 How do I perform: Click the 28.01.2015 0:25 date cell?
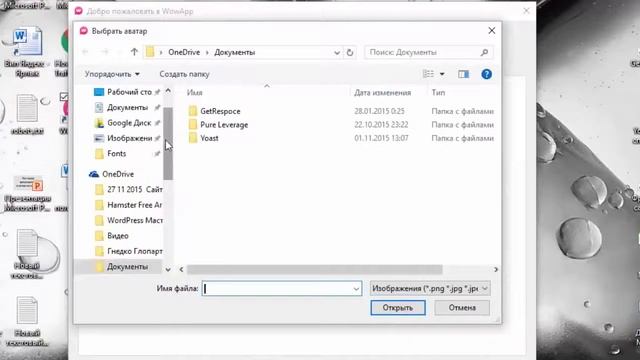coord(379,111)
